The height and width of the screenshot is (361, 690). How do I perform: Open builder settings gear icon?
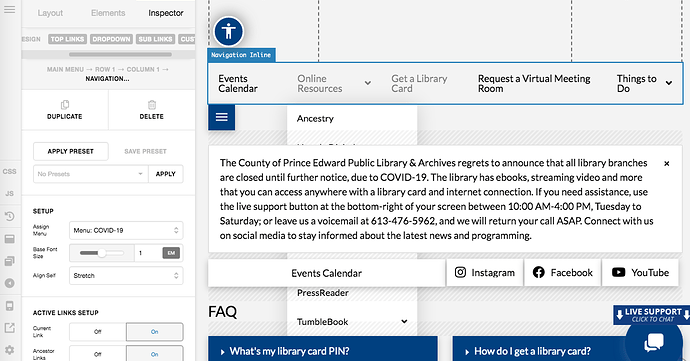point(9,350)
